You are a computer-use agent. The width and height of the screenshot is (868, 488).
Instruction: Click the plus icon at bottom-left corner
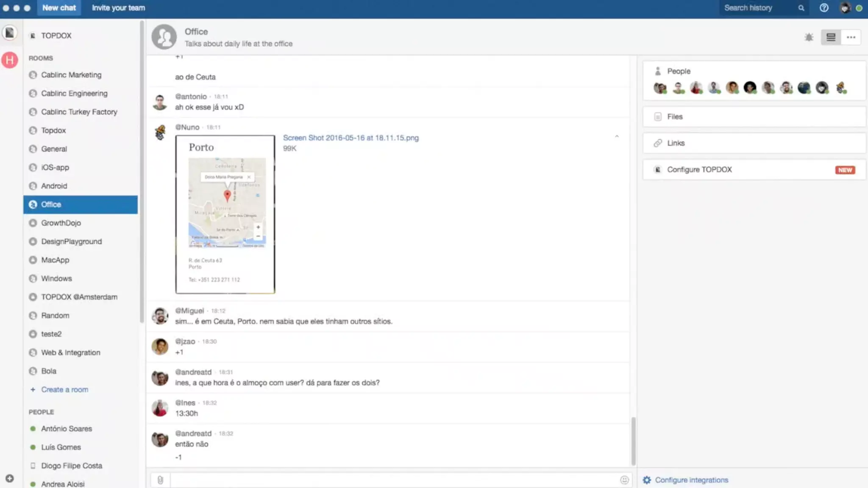tap(9, 478)
